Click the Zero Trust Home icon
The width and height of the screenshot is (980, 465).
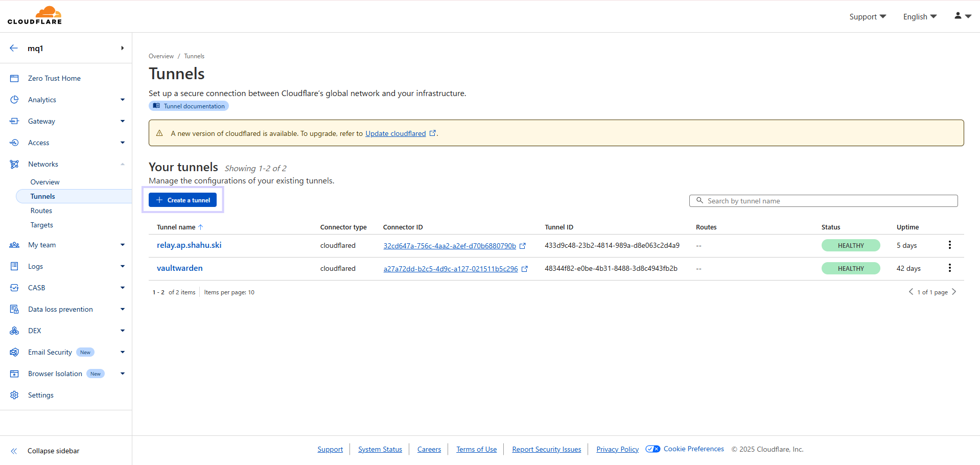click(14, 78)
